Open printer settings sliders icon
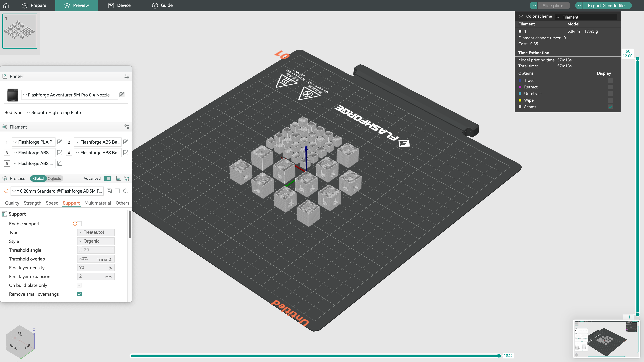This screenshot has height=362, width=644. [x=127, y=76]
